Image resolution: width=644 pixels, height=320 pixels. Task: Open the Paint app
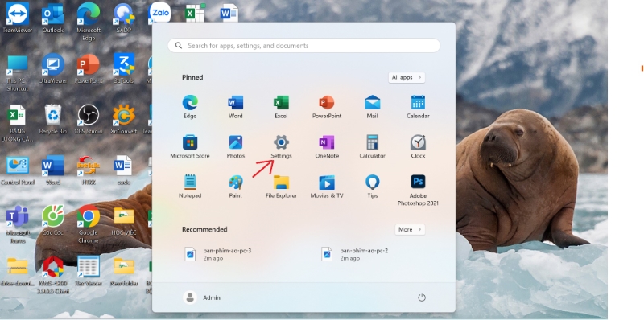coord(235,187)
